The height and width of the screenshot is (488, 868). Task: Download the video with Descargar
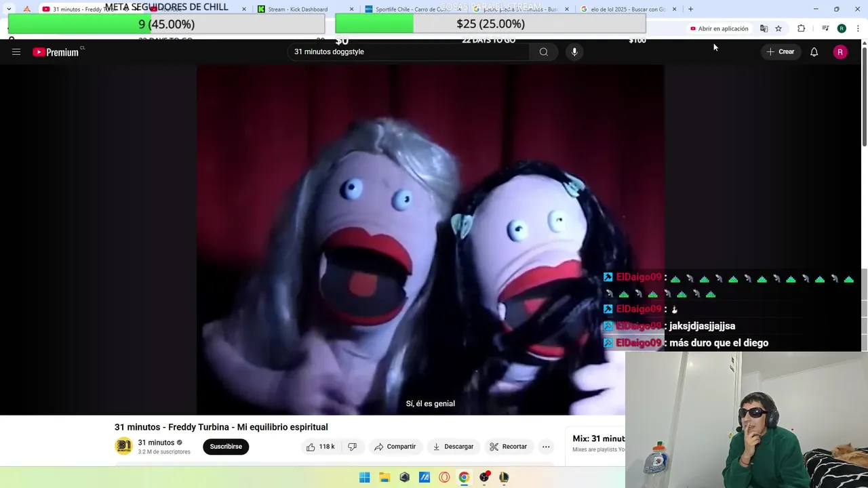453,447
